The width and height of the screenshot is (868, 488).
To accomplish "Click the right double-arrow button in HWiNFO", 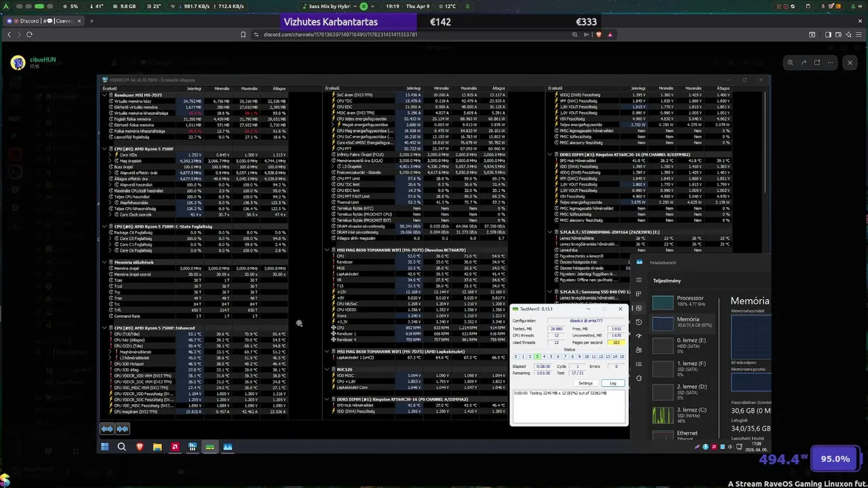I will tap(122, 428).
